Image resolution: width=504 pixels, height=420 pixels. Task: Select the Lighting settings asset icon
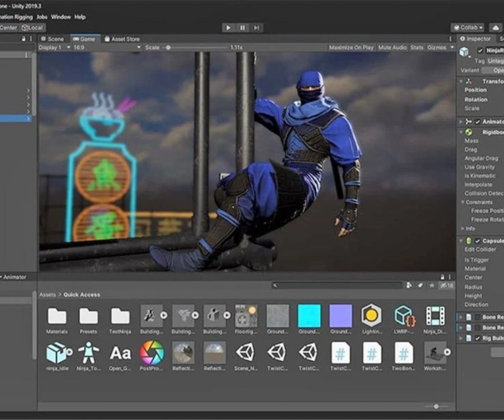(371, 316)
